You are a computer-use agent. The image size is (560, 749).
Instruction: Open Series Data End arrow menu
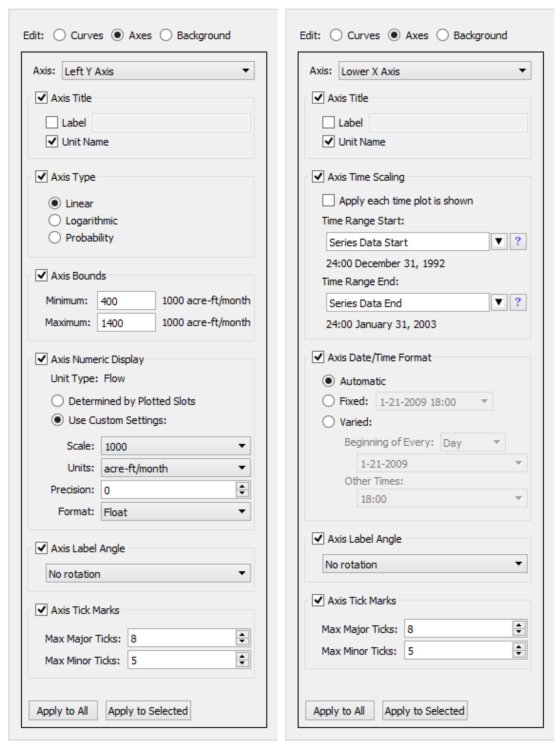498,302
